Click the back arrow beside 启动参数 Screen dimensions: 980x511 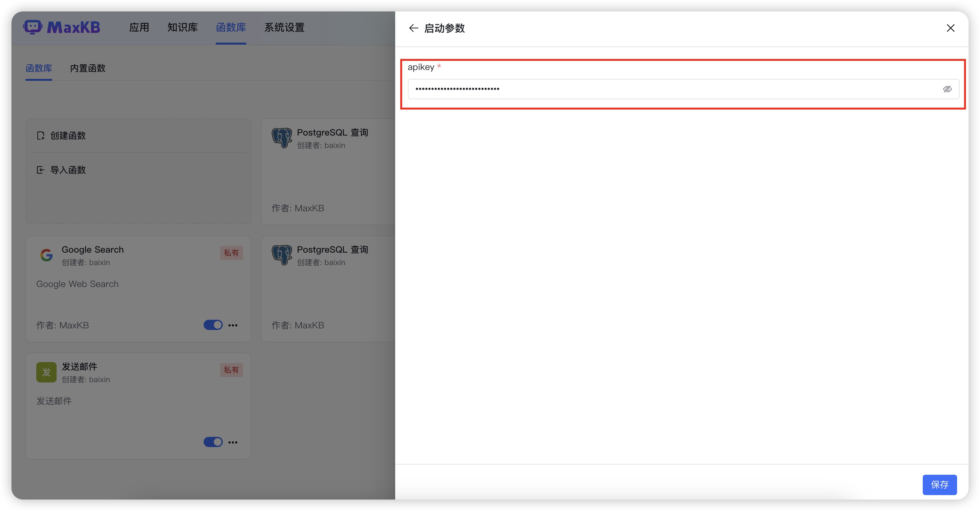[x=413, y=28]
